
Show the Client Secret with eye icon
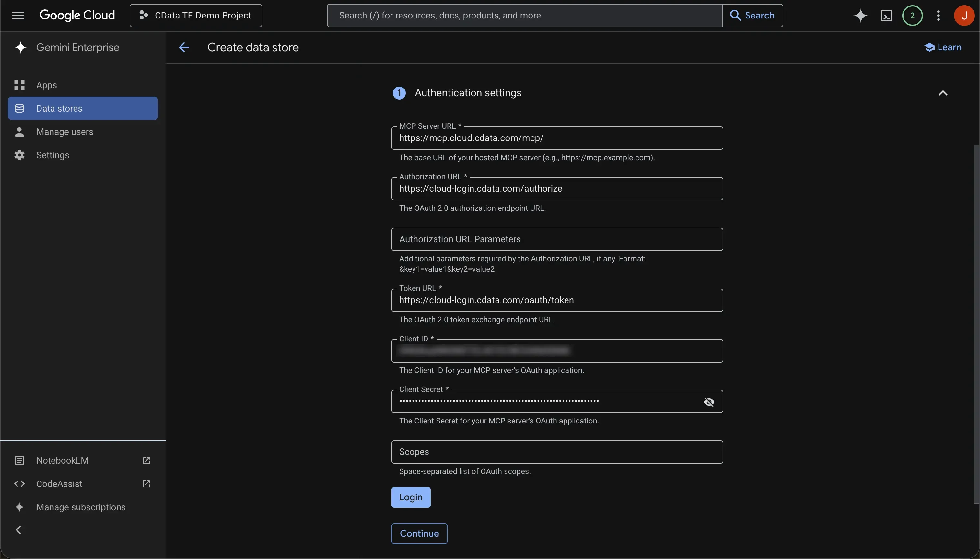point(709,402)
